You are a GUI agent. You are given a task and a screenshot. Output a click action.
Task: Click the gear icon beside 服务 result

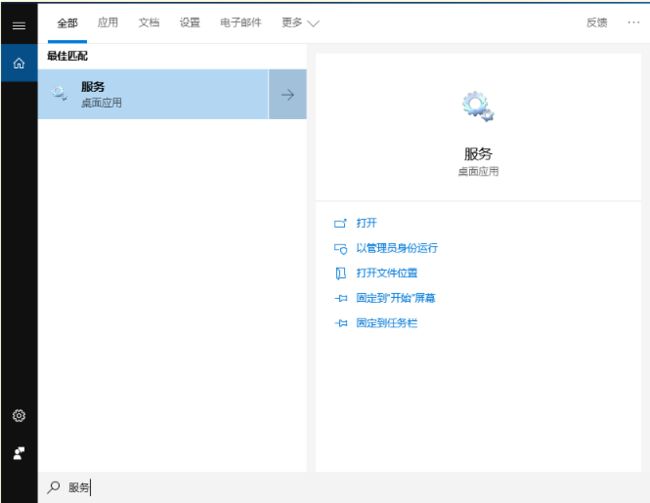pyautogui.click(x=59, y=93)
